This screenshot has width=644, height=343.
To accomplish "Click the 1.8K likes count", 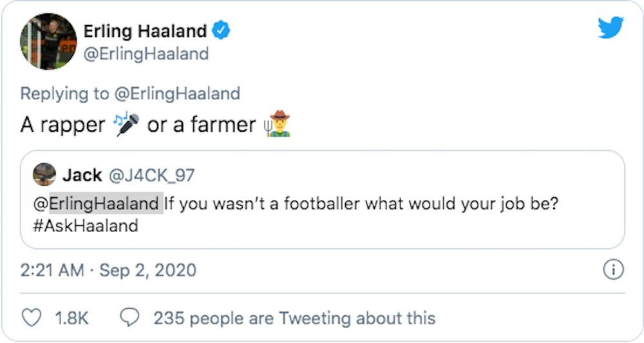I will point(71,318).
